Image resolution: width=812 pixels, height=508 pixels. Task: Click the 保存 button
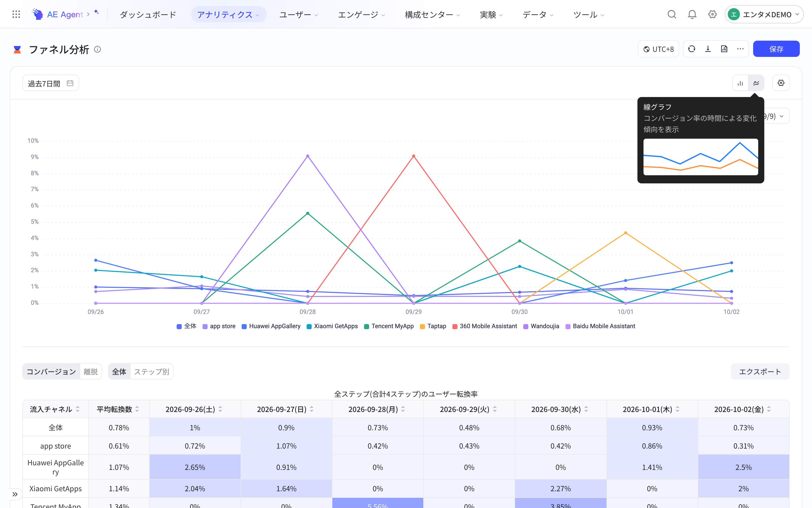click(776, 49)
